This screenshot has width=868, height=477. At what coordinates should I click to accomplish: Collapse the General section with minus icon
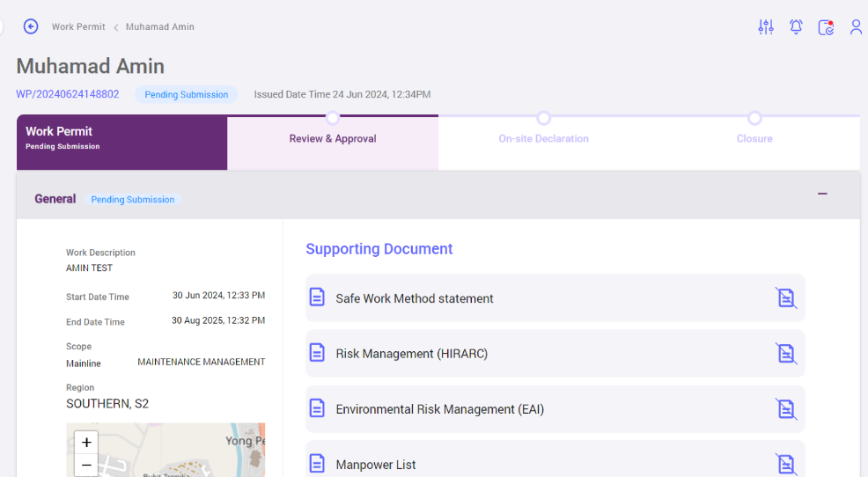click(x=822, y=194)
